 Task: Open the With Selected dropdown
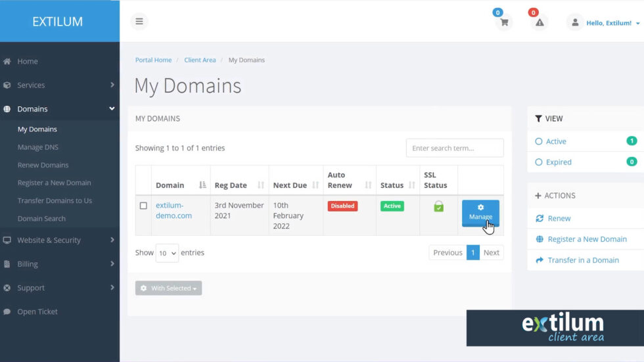[168, 288]
